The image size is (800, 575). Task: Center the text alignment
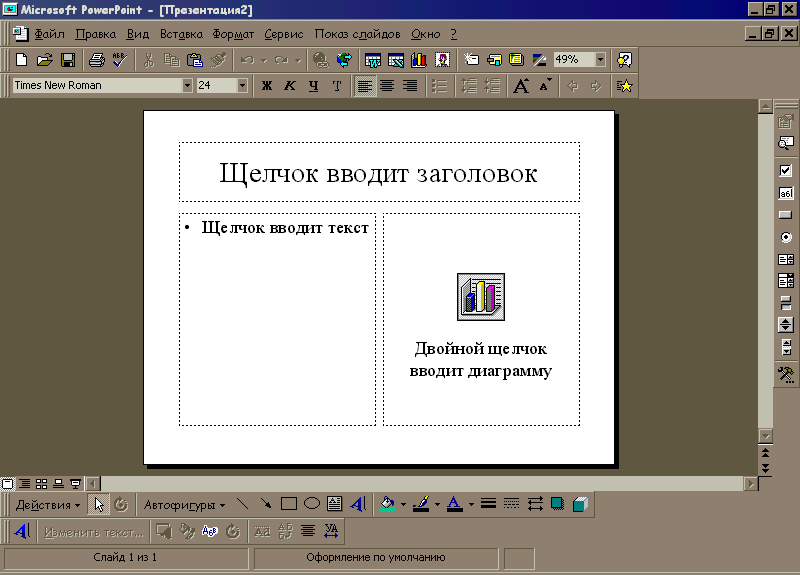[387, 86]
